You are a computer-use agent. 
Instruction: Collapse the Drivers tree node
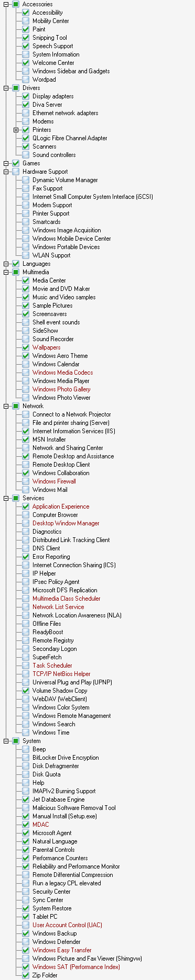point(6,88)
